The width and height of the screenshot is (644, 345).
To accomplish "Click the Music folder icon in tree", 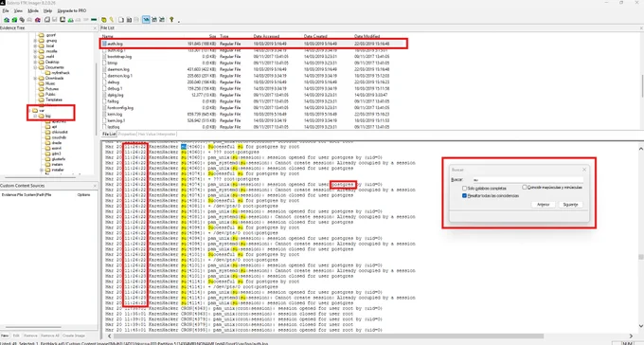I will pyautogui.click(x=42, y=83).
